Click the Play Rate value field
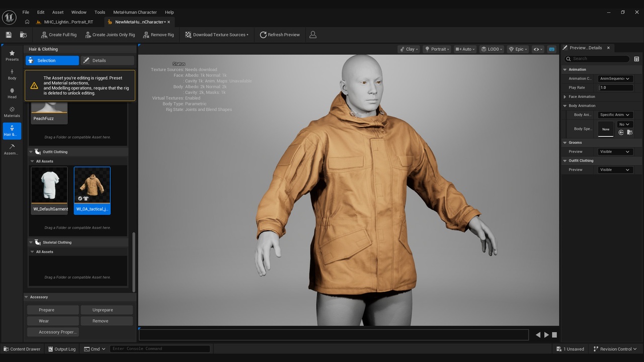644x362 pixels. click(616, 87)
